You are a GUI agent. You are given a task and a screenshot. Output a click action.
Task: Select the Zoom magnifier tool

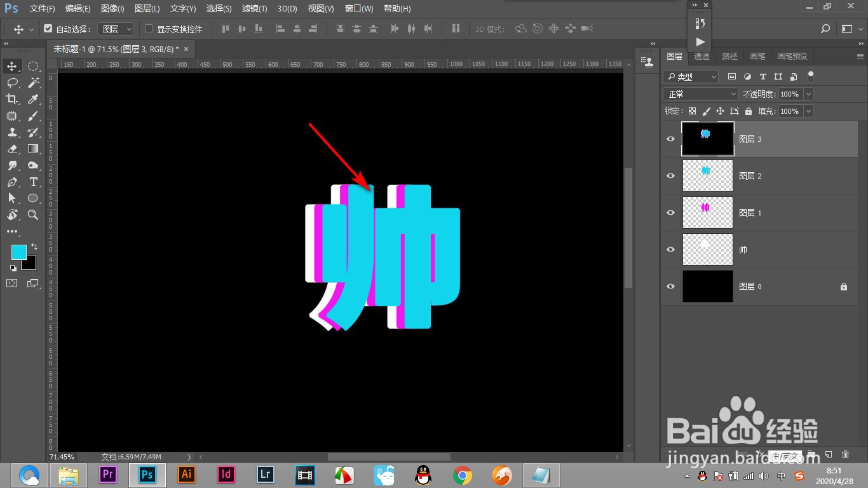[33, 215]
